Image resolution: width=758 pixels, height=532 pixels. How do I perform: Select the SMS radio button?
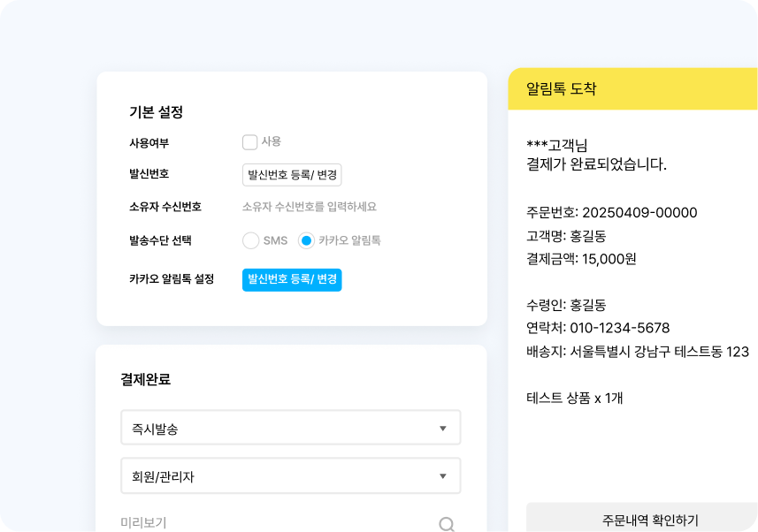(249, 239)
